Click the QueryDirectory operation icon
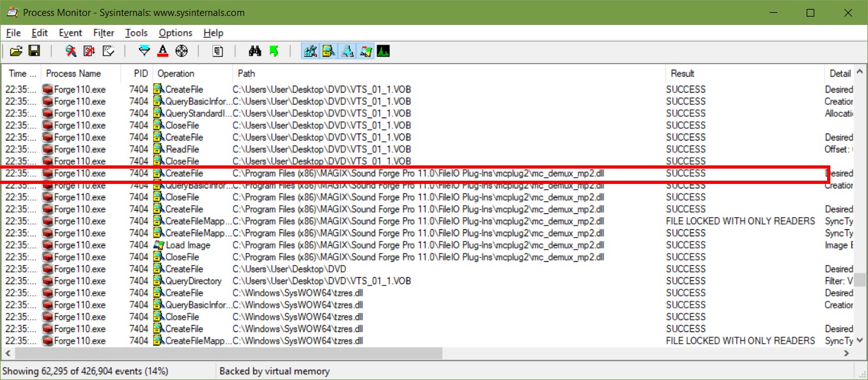Image resolution: width=868 pixels, height=380 pixels. click(159, 281)
